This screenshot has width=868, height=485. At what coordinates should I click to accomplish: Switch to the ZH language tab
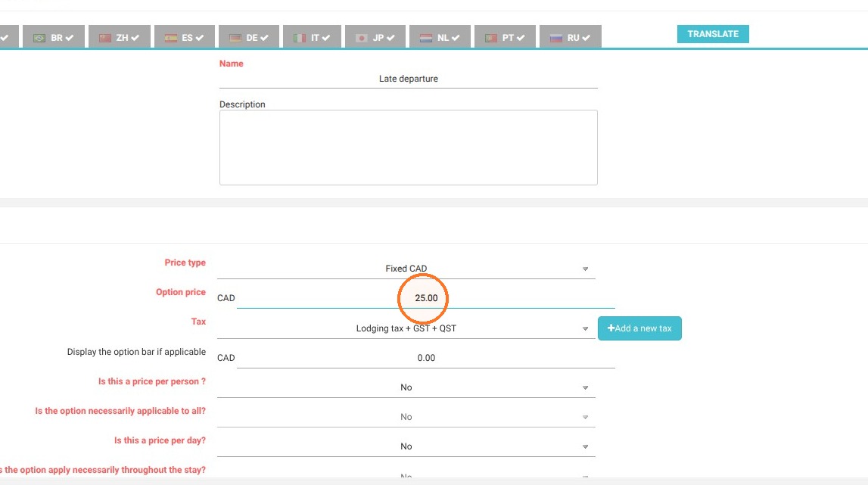pos(119,37)
